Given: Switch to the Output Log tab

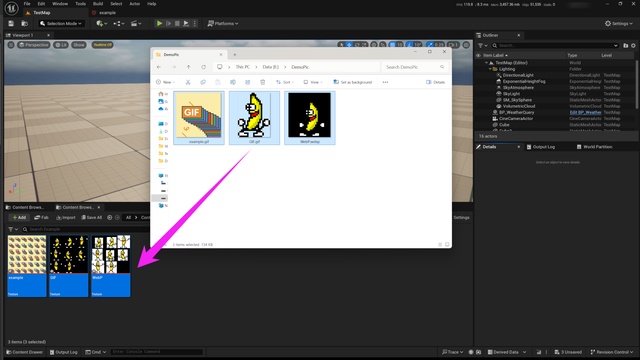Looking at the screenshot, I should [540, 147].
